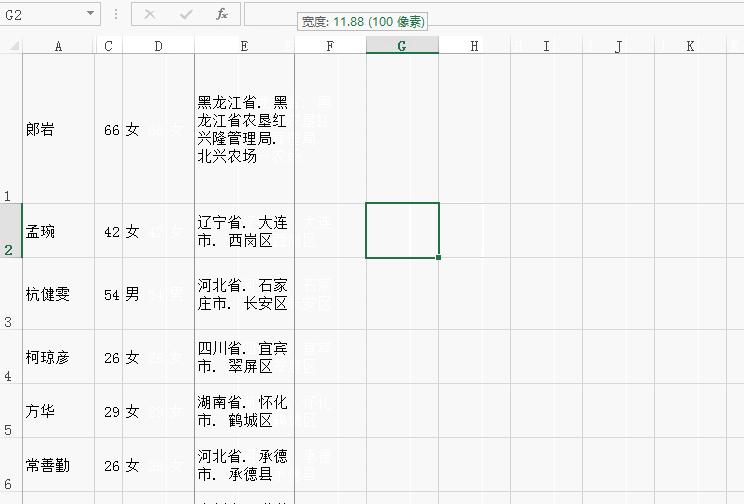The image size is (744, 504).
Task: Click the age cell showing 29
Action: pyautogui.click(x=109, y=411)
